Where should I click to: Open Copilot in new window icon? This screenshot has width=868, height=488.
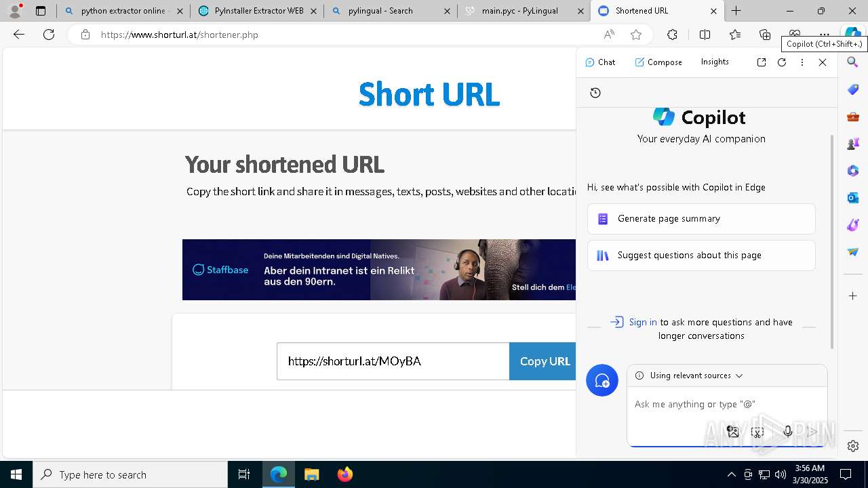coord(762,62)
